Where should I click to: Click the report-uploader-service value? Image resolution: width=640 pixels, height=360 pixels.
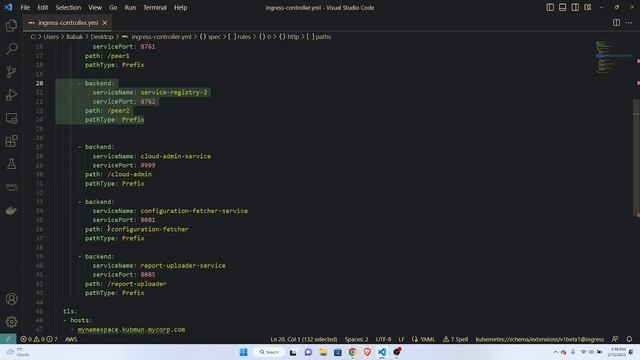(x=183, y=265)
